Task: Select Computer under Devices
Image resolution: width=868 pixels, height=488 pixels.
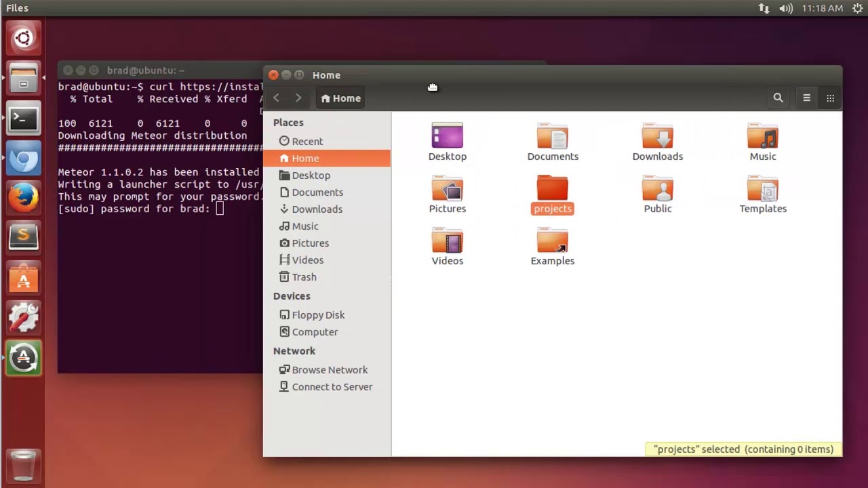Action: [x=327, y=331]
